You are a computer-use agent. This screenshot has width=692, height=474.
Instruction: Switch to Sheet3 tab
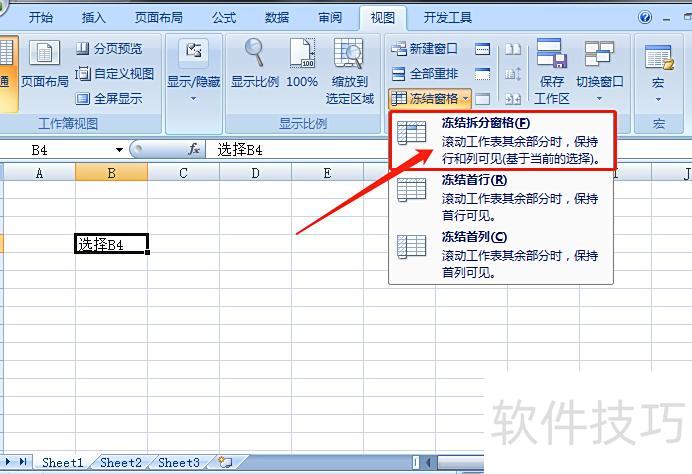point(179,463)
